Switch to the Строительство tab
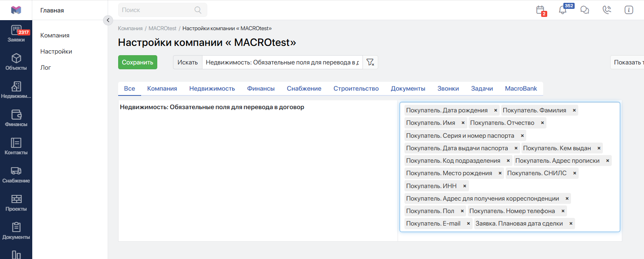 point(356,89)
